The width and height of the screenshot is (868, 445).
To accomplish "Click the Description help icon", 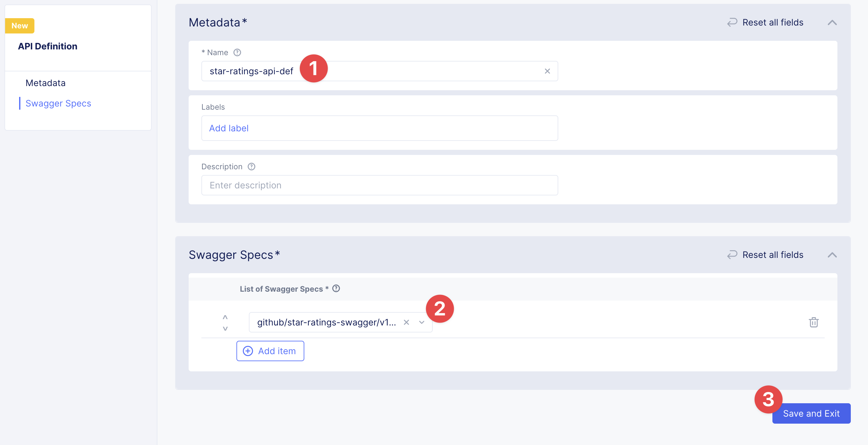I will [251, 166].
